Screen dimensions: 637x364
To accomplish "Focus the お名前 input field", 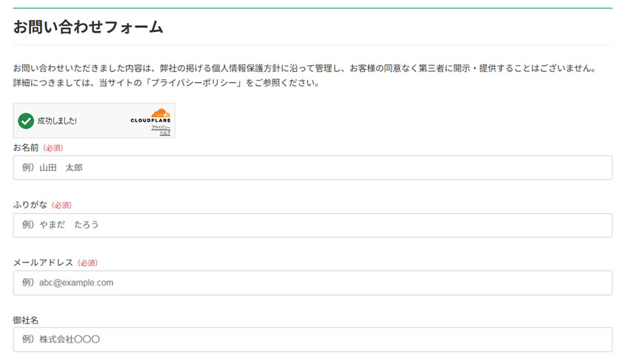I will 313,168.
